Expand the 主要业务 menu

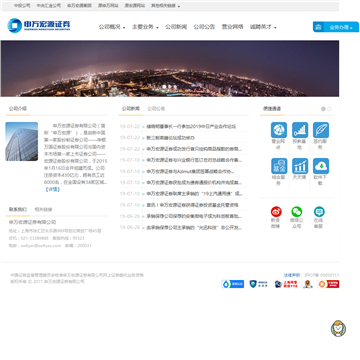pos(145,27)
